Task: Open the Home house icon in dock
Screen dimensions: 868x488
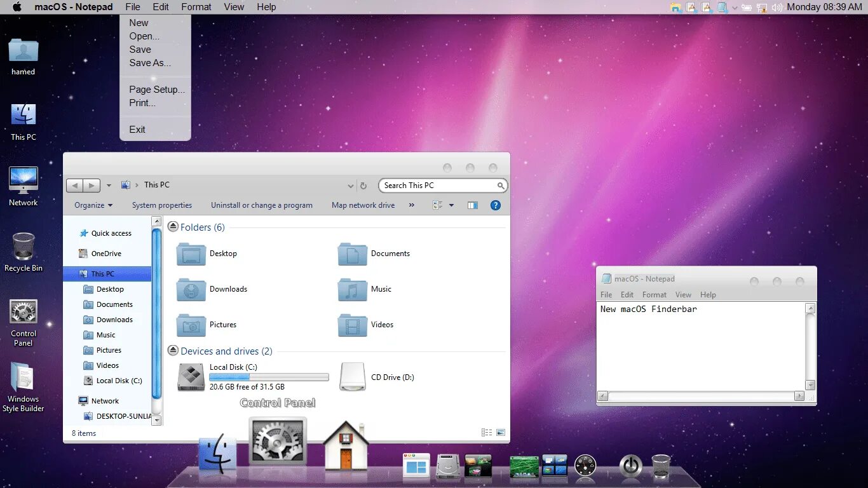Action: pyautogui.click(x=346, y=446)
